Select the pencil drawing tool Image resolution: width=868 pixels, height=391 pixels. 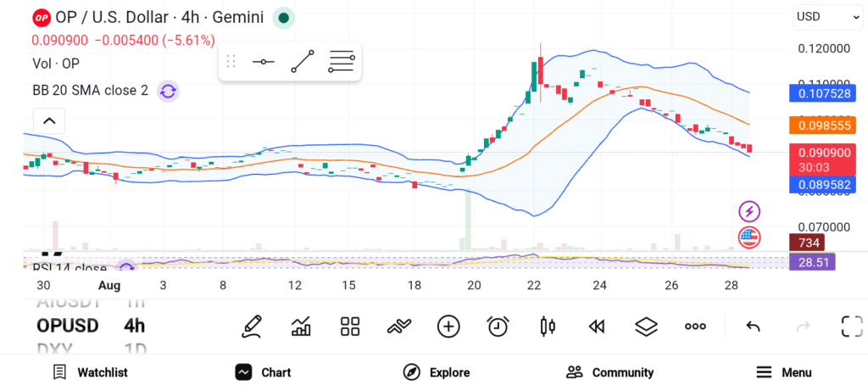251,327
